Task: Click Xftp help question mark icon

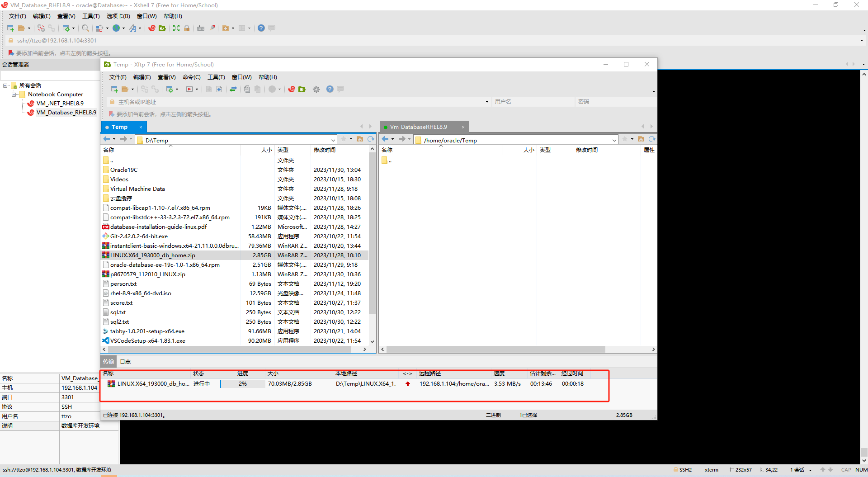Action: [330, 89]
